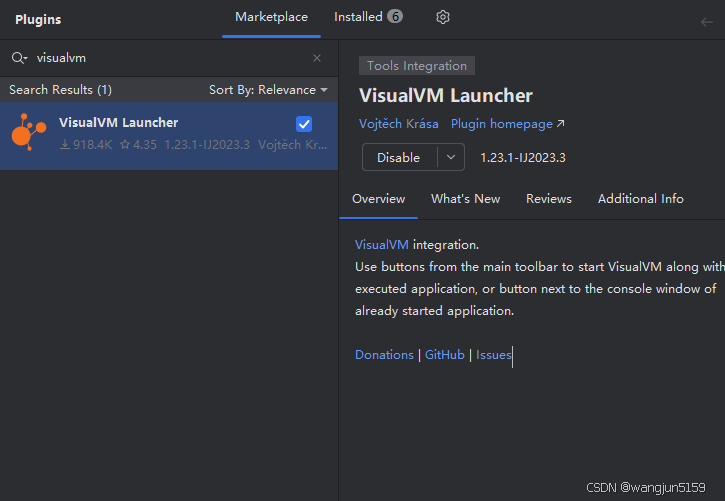Clear the visualvm search text
This screenshot has height=501, width=725.
(x=317, y=58)
